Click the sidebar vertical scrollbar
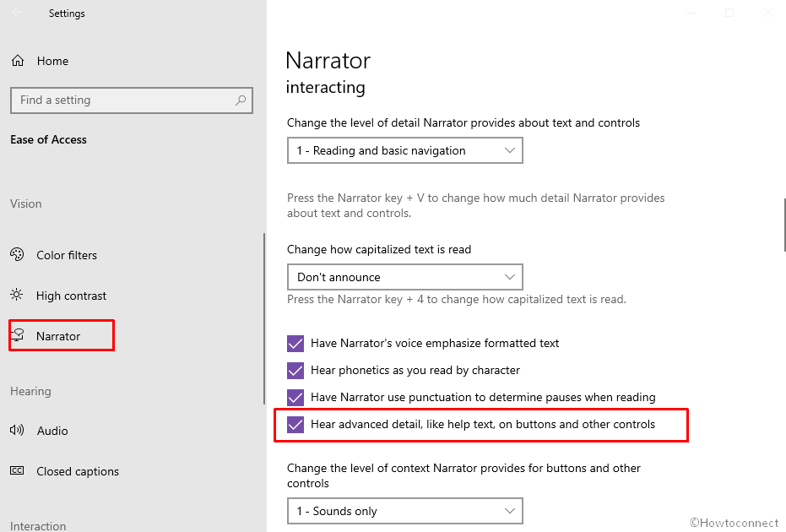 tap(264, 318)
